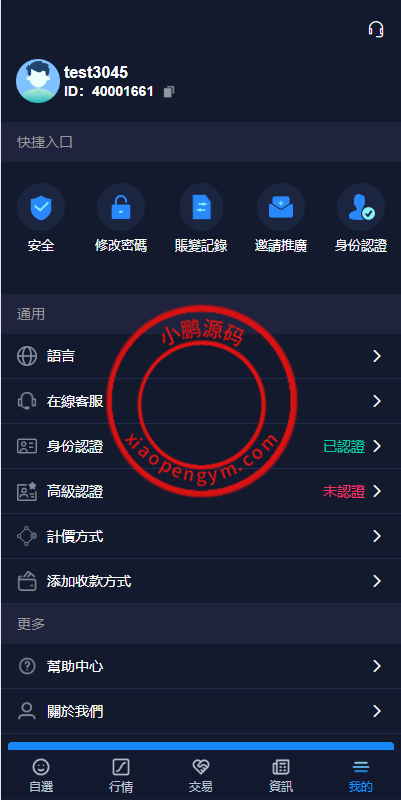Open the 幫助中心 help center entry
This screenshot has width=401, height=800.
pyautogui.click(x=200, y=666)
